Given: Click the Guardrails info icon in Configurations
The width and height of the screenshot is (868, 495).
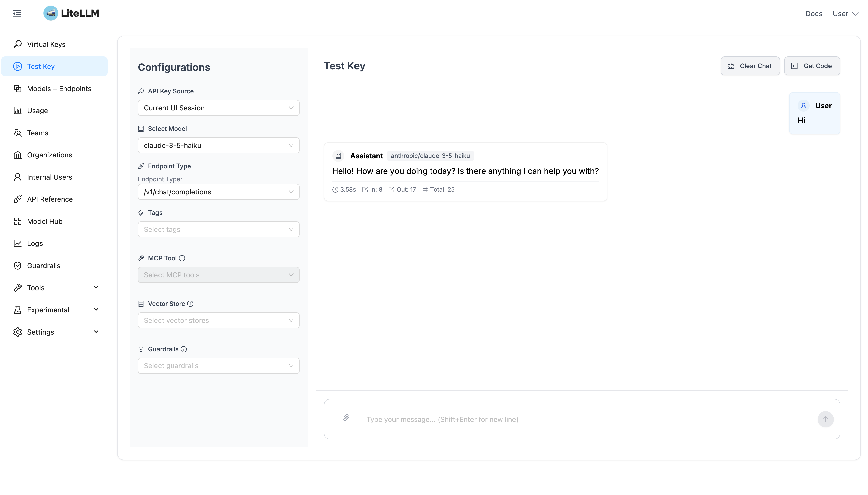Looking at the screenshot, I should point(184,349).
